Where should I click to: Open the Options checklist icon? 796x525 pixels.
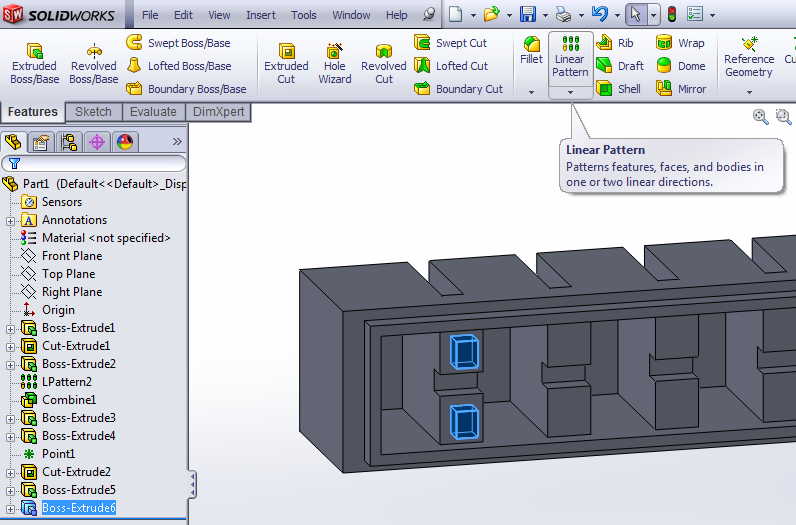[x=694, y=14]
